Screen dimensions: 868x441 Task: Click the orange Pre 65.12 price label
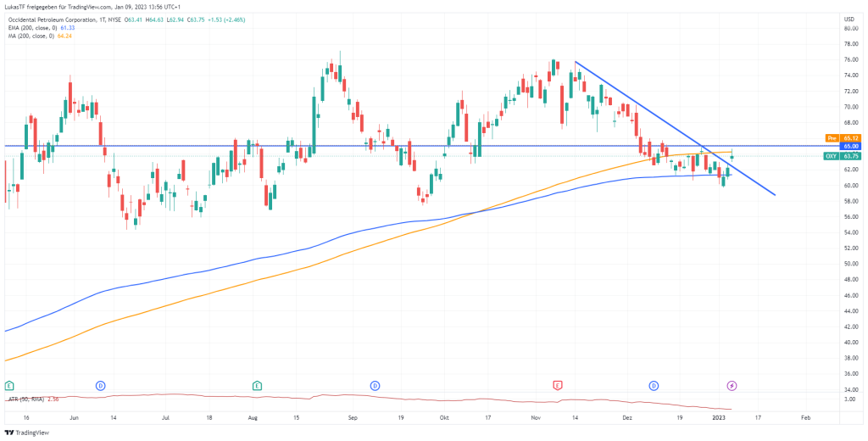pyautogui.click(x=838, y=137)
